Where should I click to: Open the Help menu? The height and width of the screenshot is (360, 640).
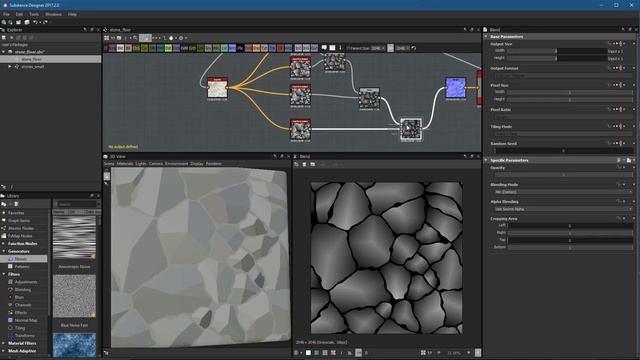point(72,14)
